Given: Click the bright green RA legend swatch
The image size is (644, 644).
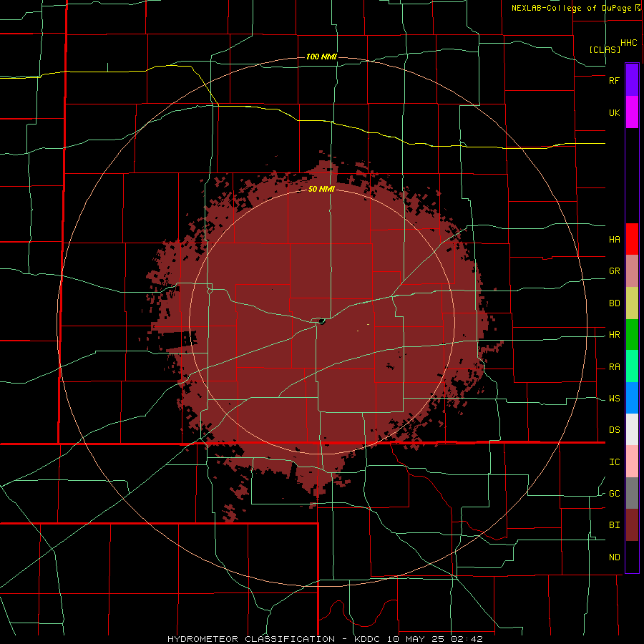Looking at the screenshot, I should tap(632, 366).
